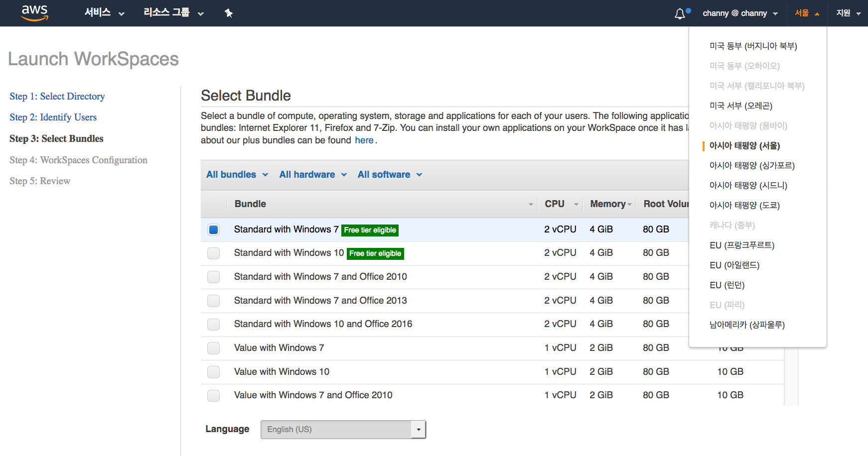868x456 pixels.
Task: Check Value with Windows 7 and Office 2010 bundle
Action: coord(214,396)
